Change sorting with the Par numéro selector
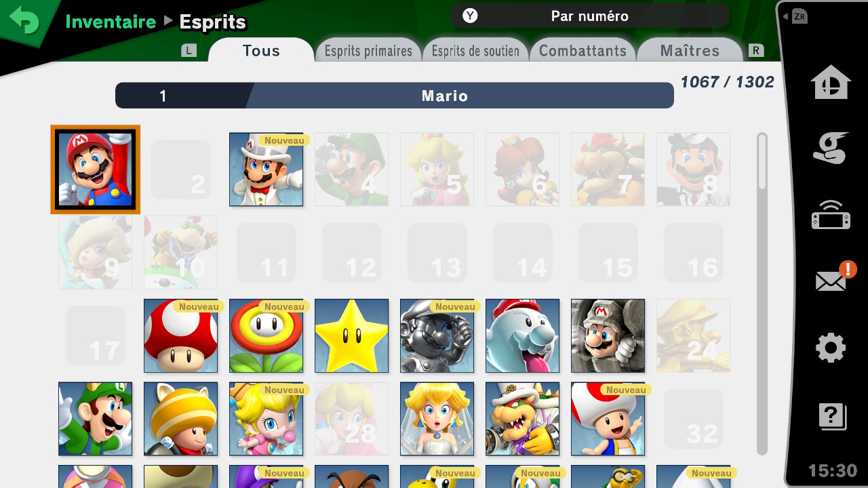 (x=590, y=16)
